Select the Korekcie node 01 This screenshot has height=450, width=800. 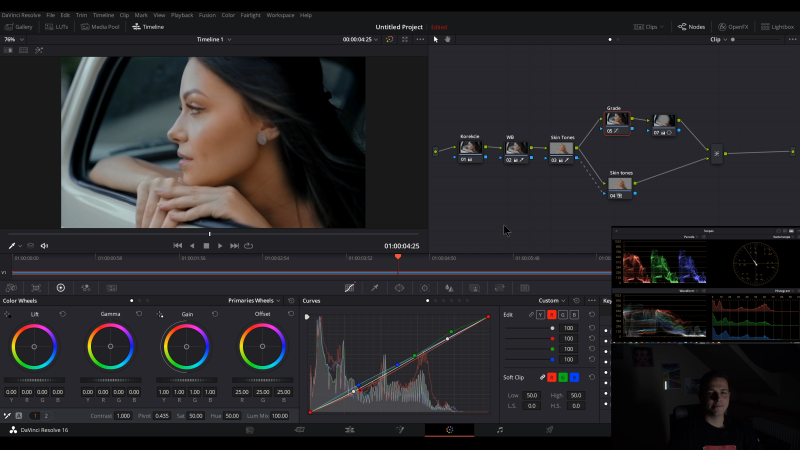click(x=470, y=151)
